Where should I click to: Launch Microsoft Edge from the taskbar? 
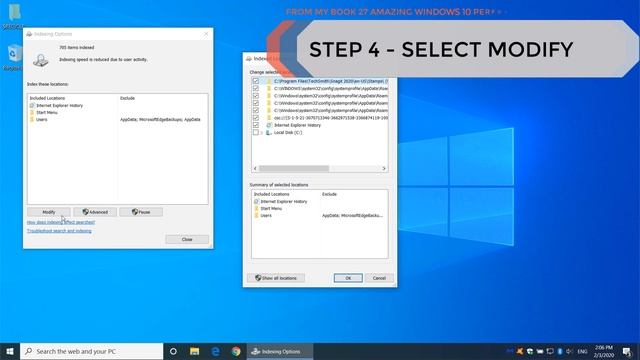(x=215, y=351)
